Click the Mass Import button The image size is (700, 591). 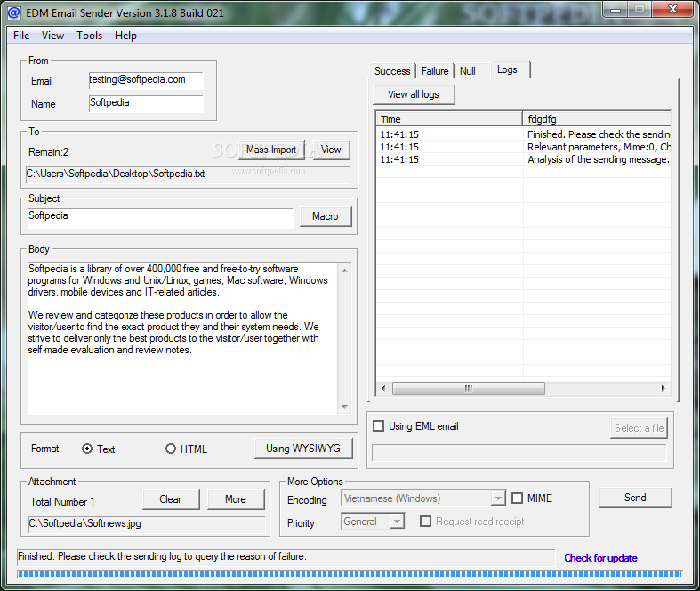click(271, 150)
